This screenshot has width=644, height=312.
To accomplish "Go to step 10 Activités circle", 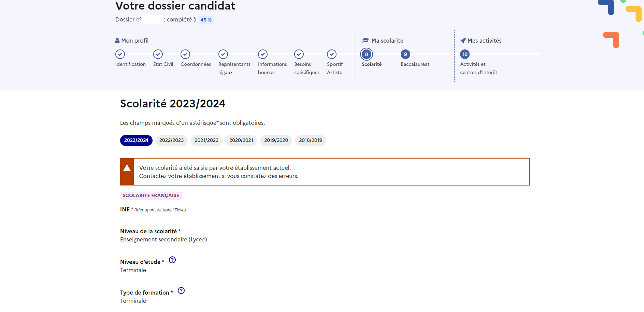I will click(465, 54).
